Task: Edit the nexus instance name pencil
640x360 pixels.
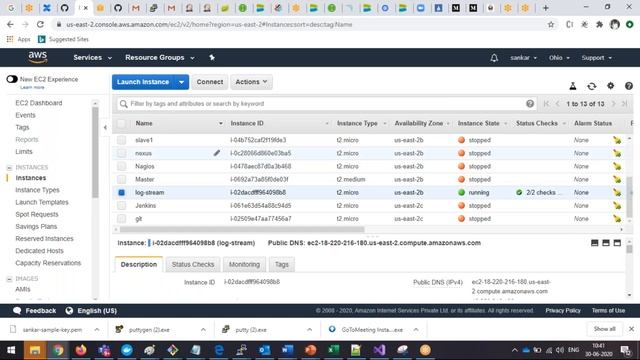Action: [x=217, y=153]
